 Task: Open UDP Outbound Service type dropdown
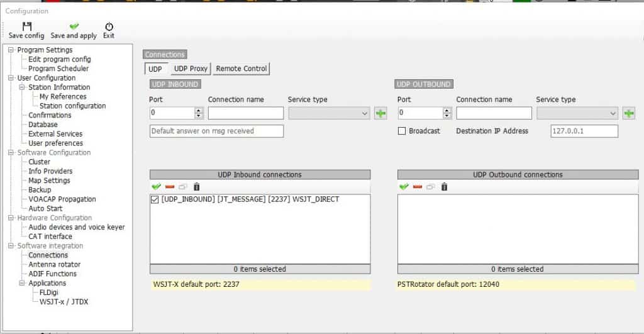577,113
